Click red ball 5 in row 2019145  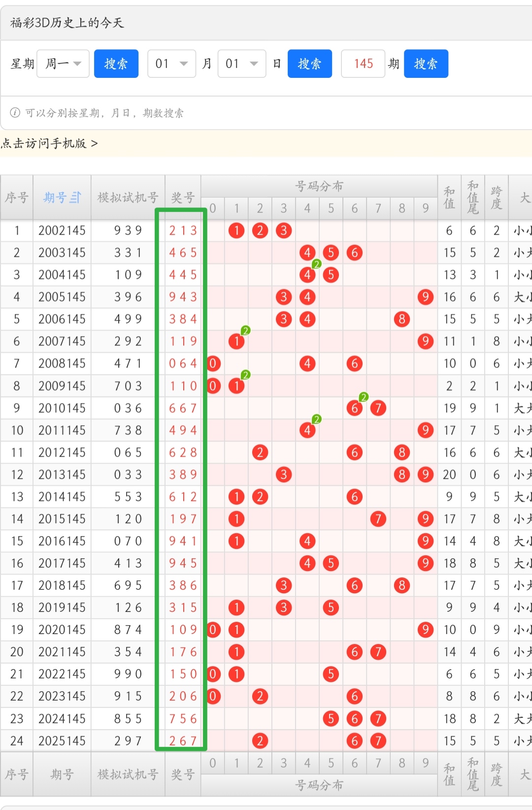tap(331, 607)
